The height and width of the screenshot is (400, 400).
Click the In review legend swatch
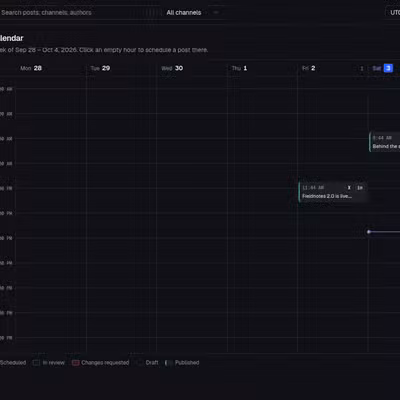tap(36, 363)
